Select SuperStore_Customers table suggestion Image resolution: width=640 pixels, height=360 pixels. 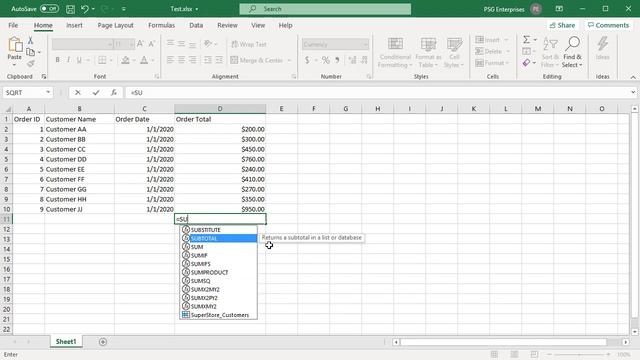tap(218, 315)
